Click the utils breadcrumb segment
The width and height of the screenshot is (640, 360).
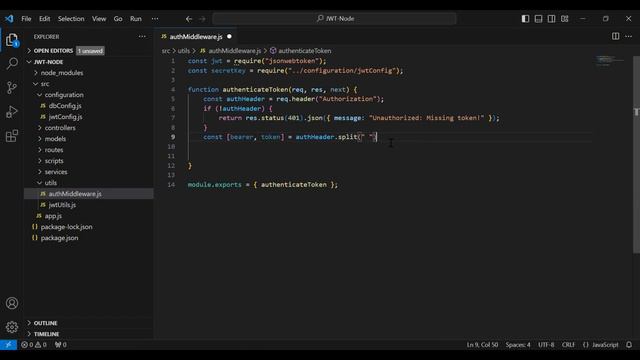point(184,51)
